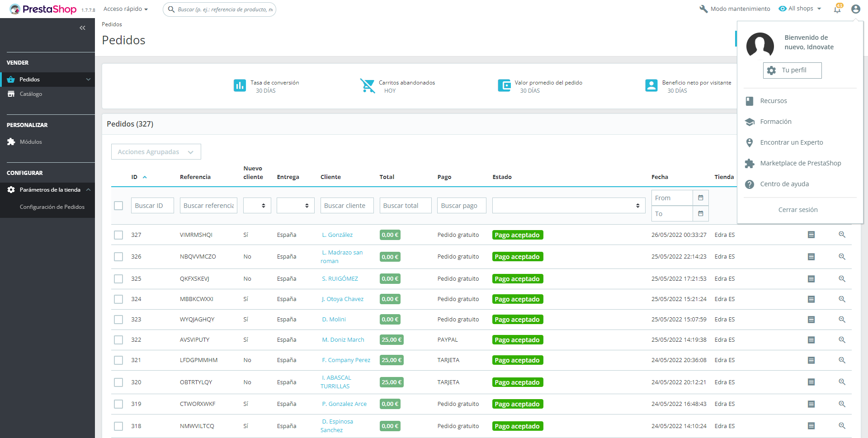Expand the Estado filter dropdown
Image resolution: width=868 pixels, height=438 pixels.
[x=568, y=206]
